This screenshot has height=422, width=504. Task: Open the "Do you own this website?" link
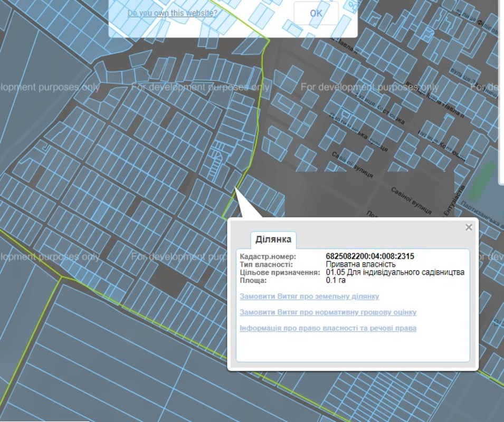[172, 13]
